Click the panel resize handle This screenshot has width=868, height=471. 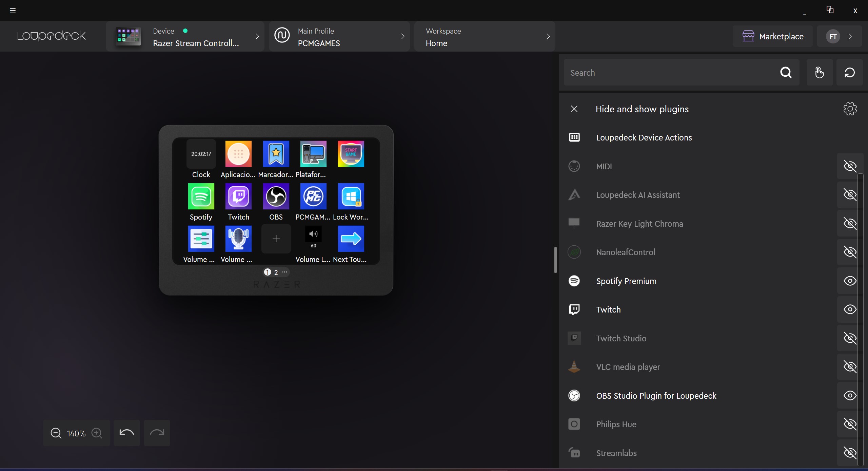click(x=555, y=260)
